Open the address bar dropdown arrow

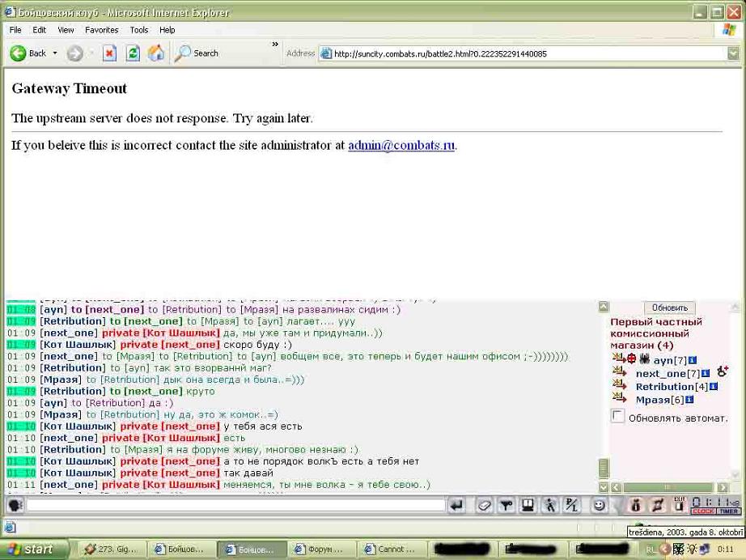[x=733, y=53]
